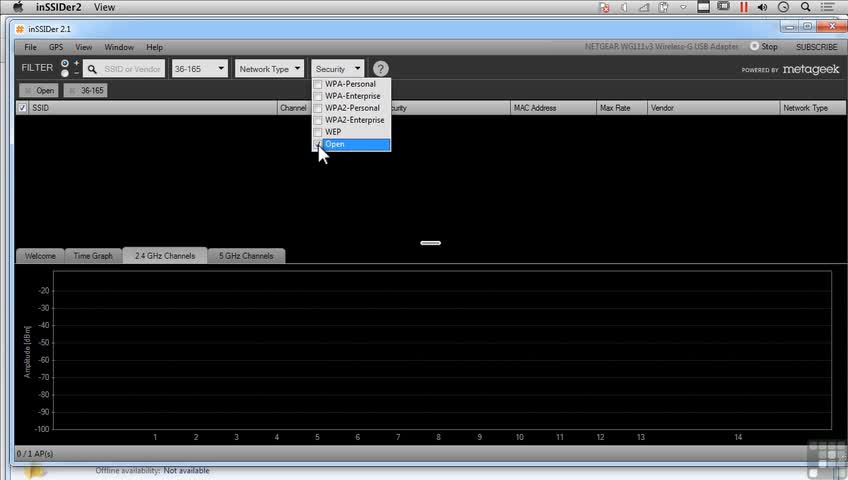
Task: Open the inSSIDer View menu
Action: (83, 47)
